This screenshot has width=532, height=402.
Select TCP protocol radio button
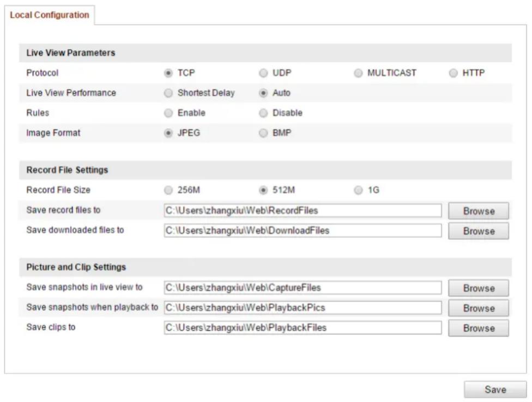(x=168, y=73)
